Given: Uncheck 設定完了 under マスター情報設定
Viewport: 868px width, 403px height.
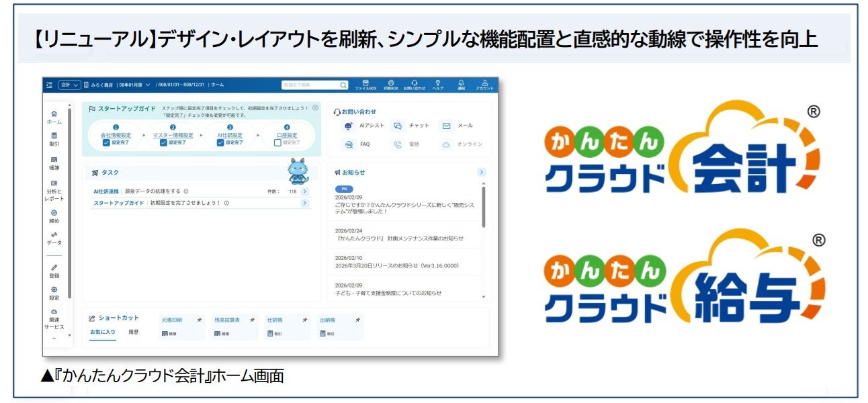Looking at the screenshot, I should [163, 142].
